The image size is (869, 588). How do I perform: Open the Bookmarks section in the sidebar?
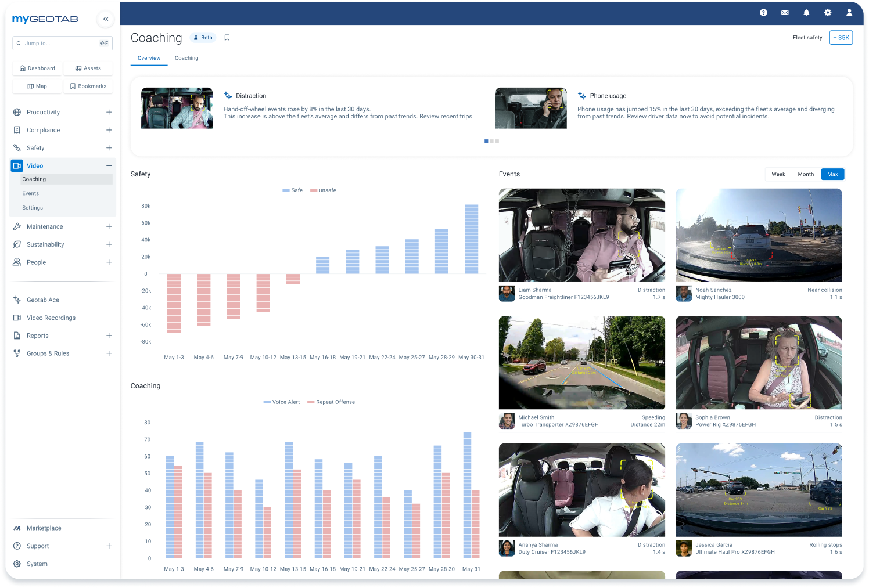pos(88,86)
